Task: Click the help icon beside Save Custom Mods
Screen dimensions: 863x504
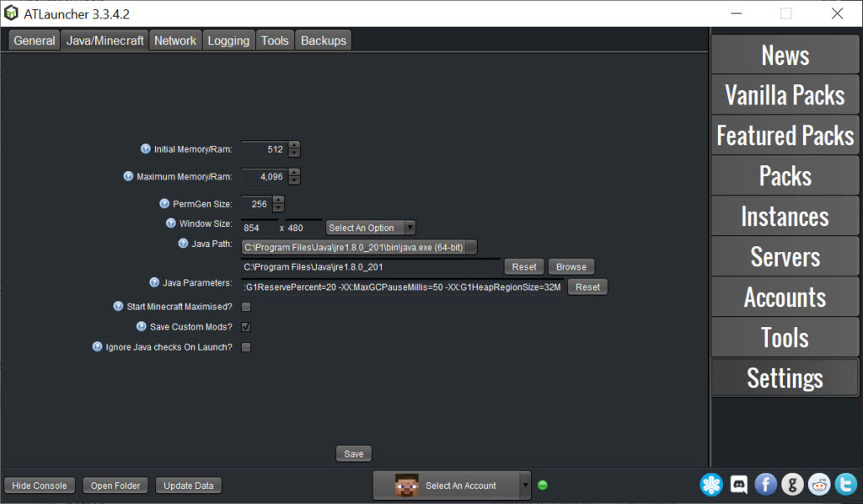Action: tap(142, 326)
